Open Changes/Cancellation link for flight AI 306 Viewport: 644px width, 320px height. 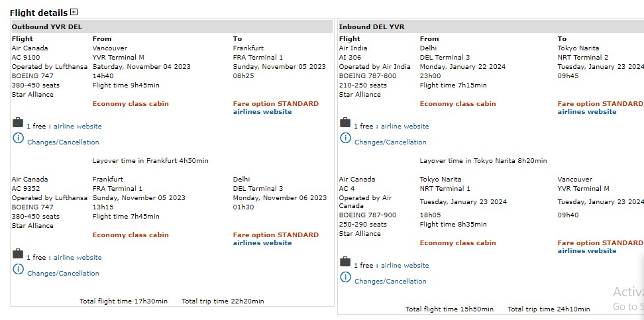(x=390, y=142)
